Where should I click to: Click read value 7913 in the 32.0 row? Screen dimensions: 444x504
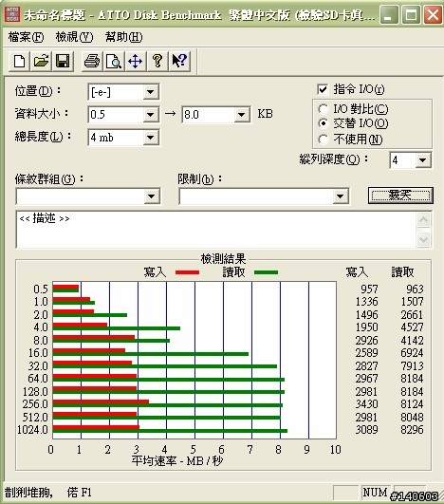click(x=412, y=366)
